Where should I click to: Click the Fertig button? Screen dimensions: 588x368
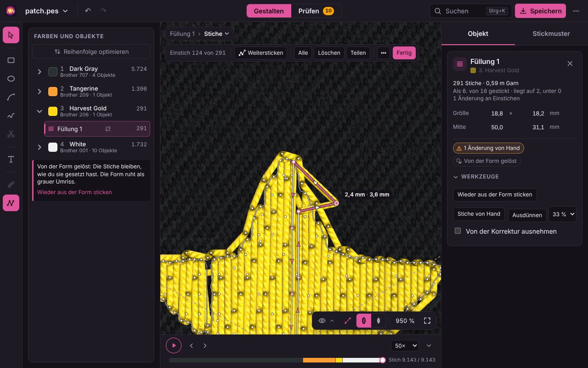[404, 53]
